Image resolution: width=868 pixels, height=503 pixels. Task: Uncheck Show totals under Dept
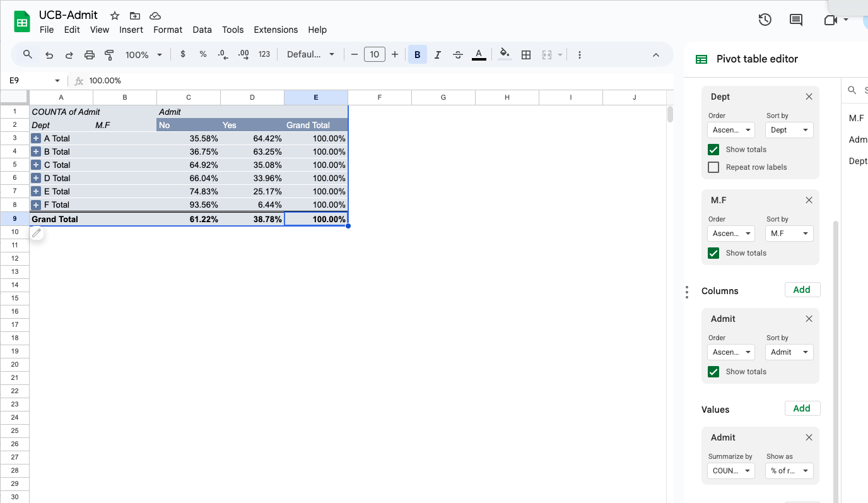coord(713,150)
